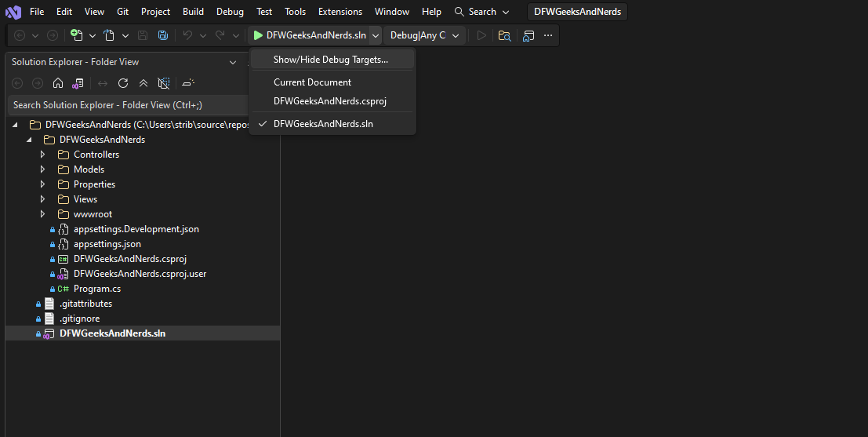Screen dimensions: 868x437
Task: Expand the Properties folder
Action: tap(42, 184)
